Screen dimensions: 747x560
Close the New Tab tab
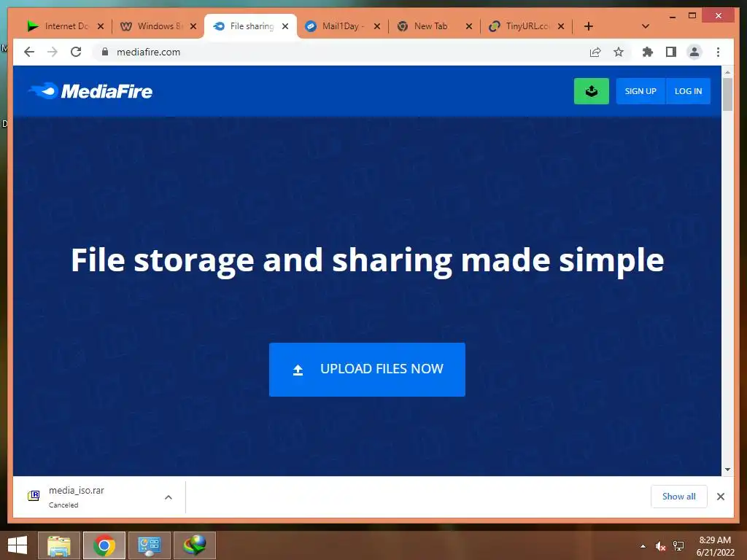[469, 26]
